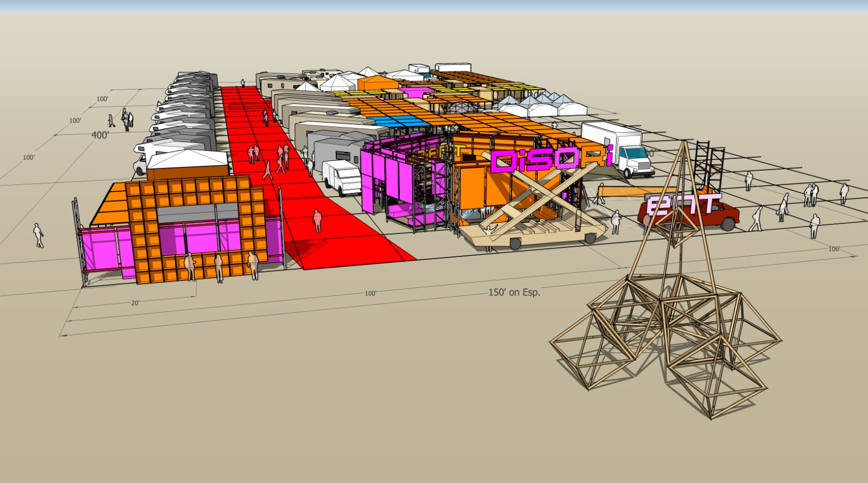Click the "150' on Esp." dimension label
This screenshot has height=483, width=868.
(x=514, y=292)
